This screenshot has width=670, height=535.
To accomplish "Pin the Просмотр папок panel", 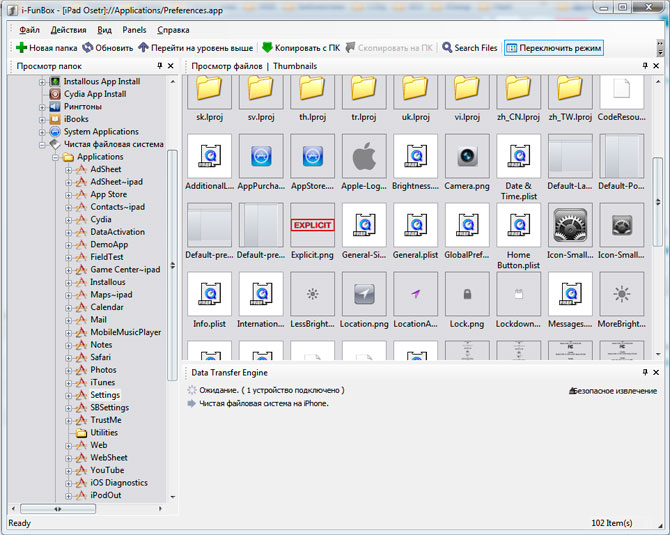I will pyautogui.click(x=160, y=66).
